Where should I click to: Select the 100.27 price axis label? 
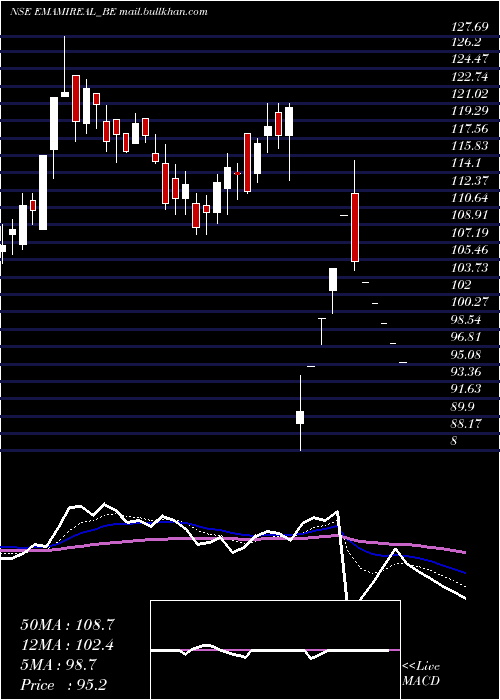point(470,302)
